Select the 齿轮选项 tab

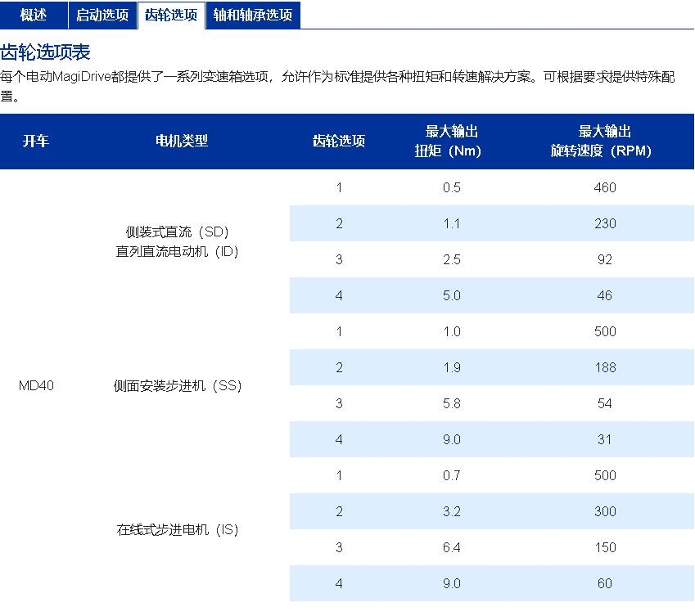(x=171, y=15)
